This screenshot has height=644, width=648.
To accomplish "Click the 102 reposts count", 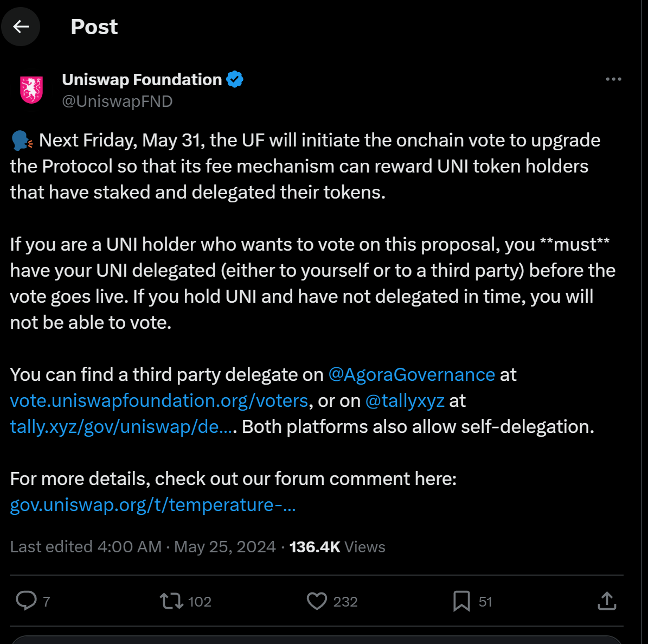I will 200,602.
